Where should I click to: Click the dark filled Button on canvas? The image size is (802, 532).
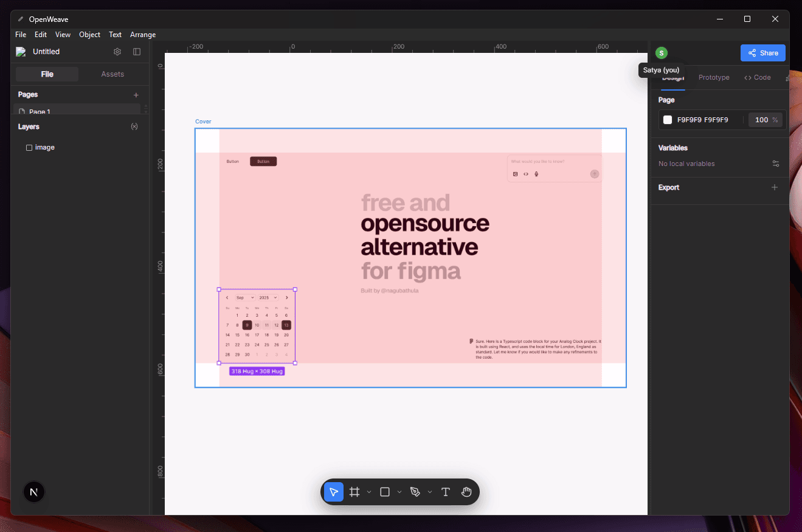263,161
